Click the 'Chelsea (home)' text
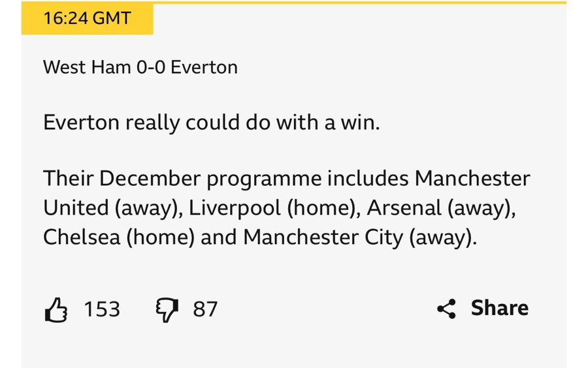Viewport: 588px width, 368px height. tap(119, 238)
